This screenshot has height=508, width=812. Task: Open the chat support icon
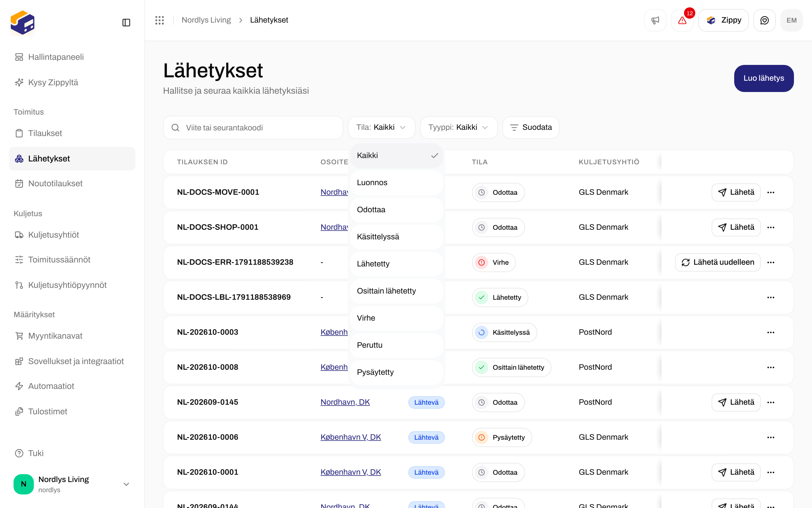[764, 20]
